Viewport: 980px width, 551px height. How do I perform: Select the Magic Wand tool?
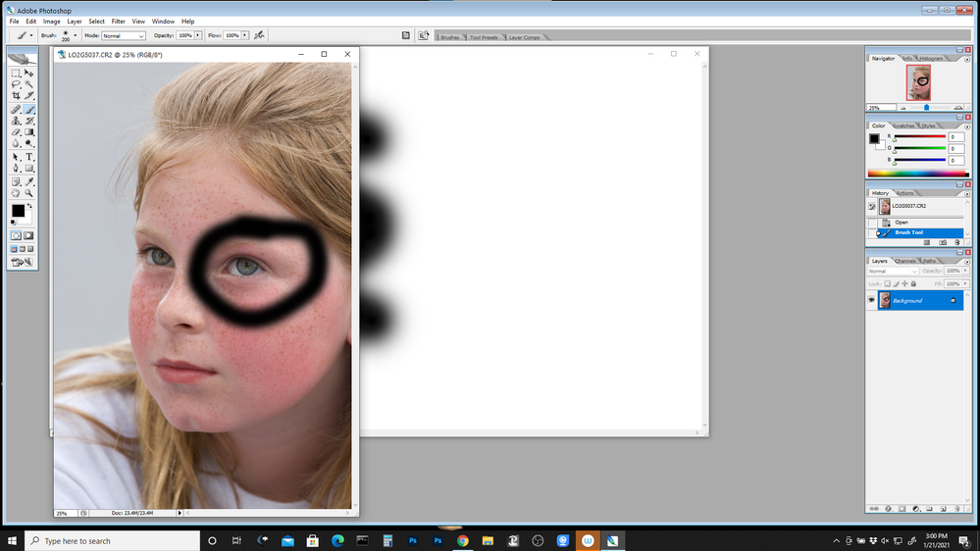28,84
